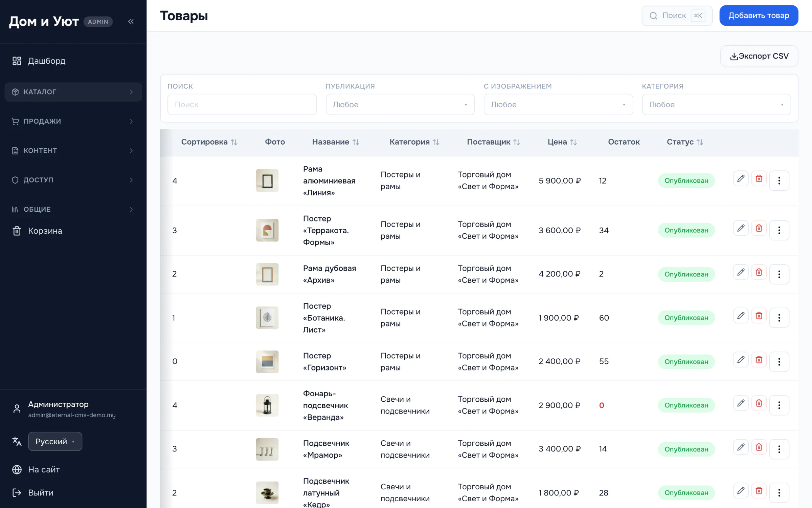Edit the Постер «Ботаника. Лист» product
The image size is (812, 508).
(x=741, y=316)
